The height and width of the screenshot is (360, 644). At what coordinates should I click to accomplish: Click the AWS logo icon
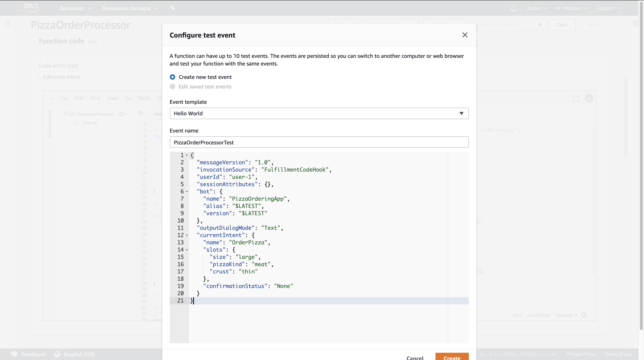[x=31, y=8]
